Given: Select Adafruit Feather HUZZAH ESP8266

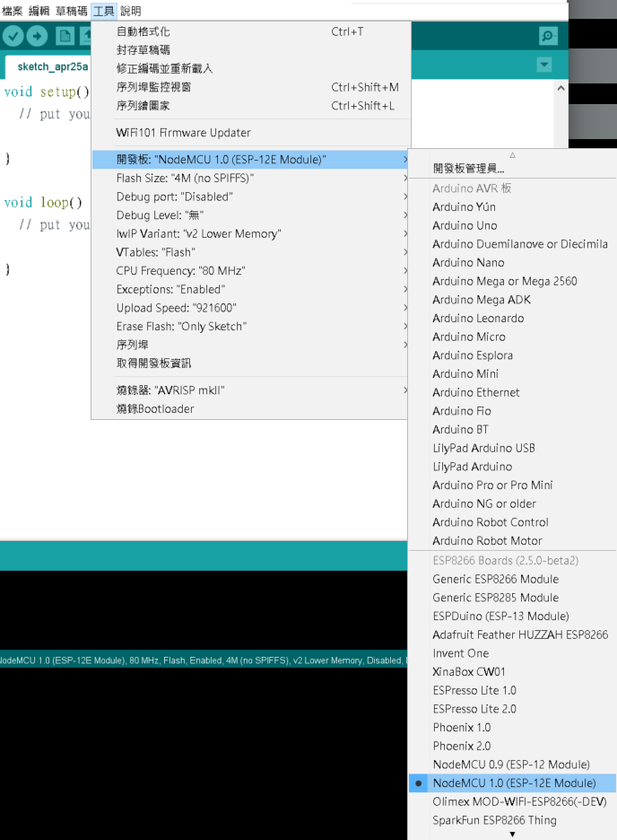Looking at the screenshot, I should tap(512, 634).
